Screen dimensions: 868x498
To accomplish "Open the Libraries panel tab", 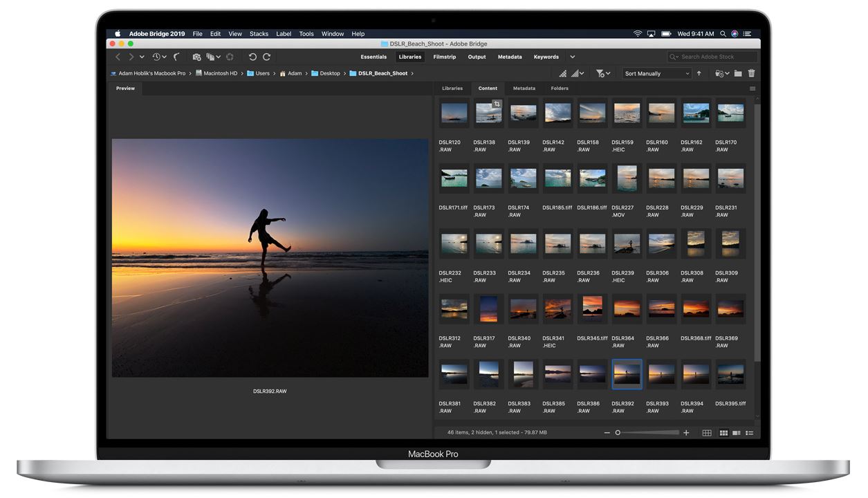I will 452,89.
